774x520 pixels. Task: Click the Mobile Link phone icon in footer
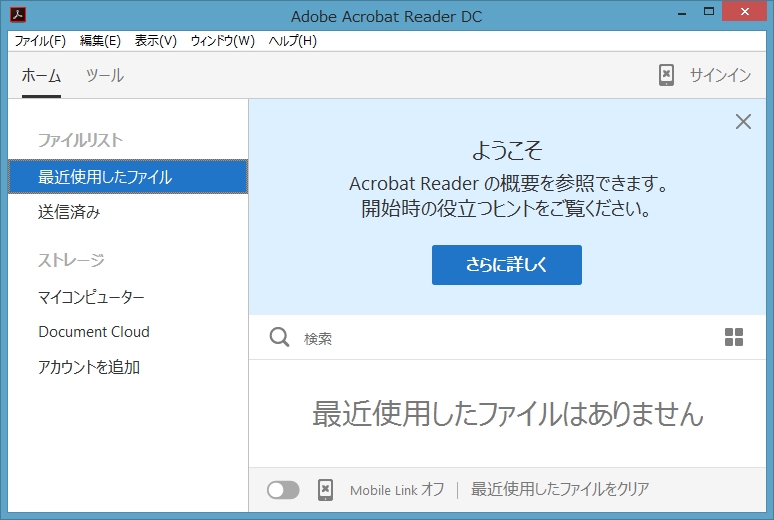pyautogui.click(x=325, y=489)
